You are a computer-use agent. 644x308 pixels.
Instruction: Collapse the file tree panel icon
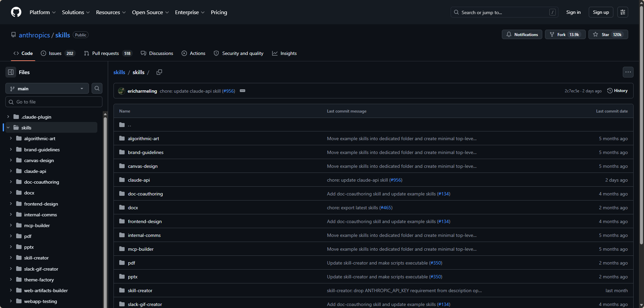(11, 72)
